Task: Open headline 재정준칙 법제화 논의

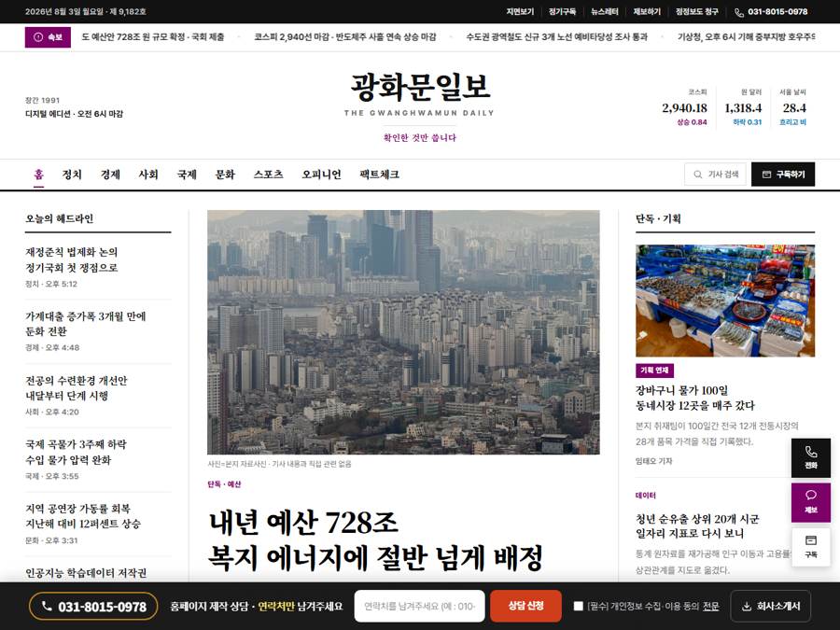Action: click(71, 259)
